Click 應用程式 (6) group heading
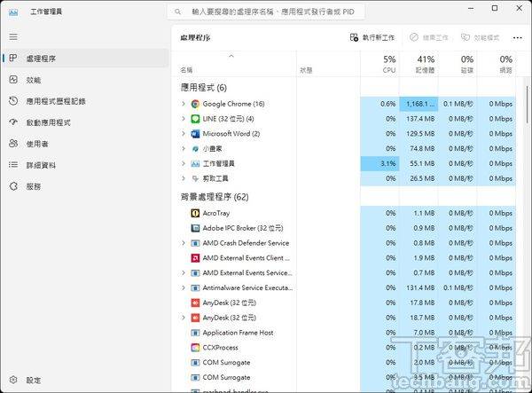532x393 pixels. (204, 88)
